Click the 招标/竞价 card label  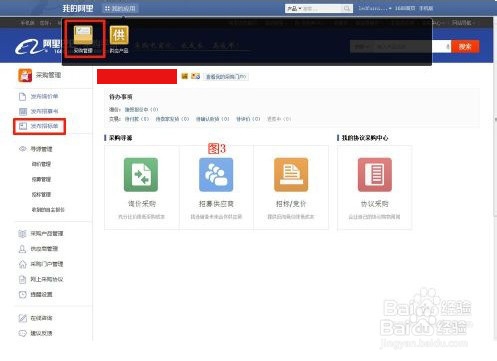[291, 204]
